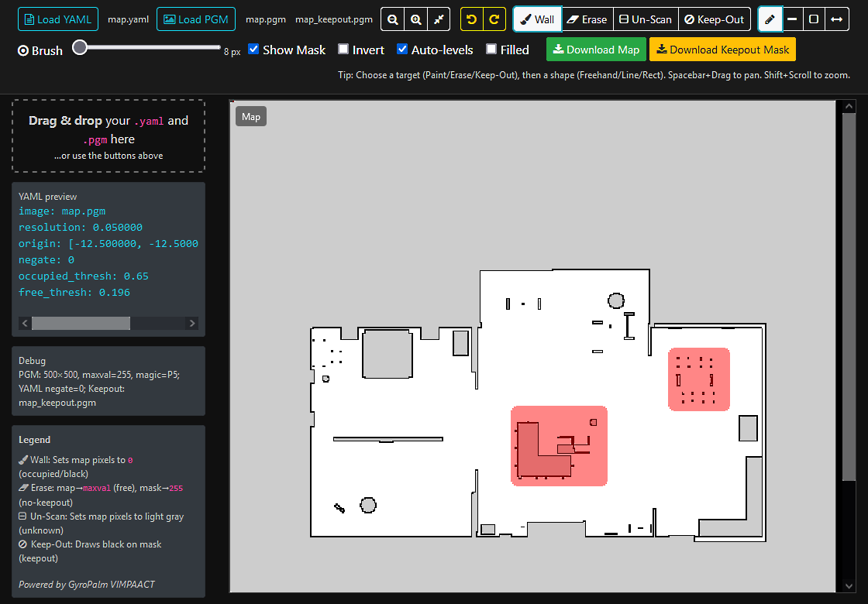This screenshot has height=604, width=868.
Task: Select the Brush radio button
Action: coord(23,50)
